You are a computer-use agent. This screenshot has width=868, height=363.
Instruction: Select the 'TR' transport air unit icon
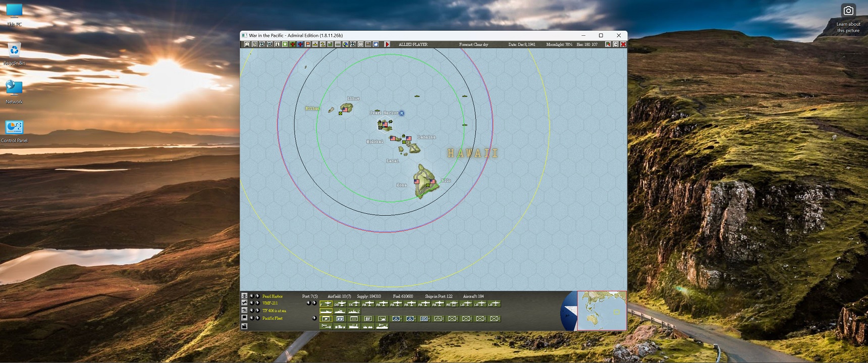(x=354, y=304)
